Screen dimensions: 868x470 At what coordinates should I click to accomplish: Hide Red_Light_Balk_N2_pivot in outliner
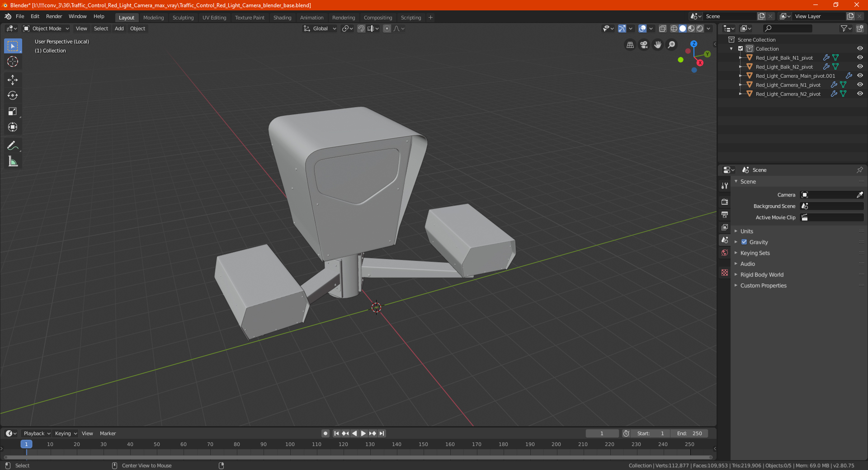pyautogui.click(x=860, y=66)
